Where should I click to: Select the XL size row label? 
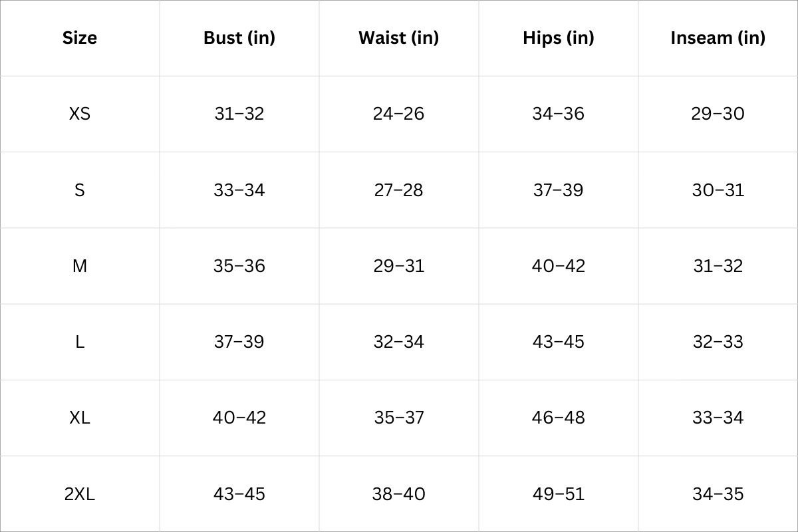point(80,418)
